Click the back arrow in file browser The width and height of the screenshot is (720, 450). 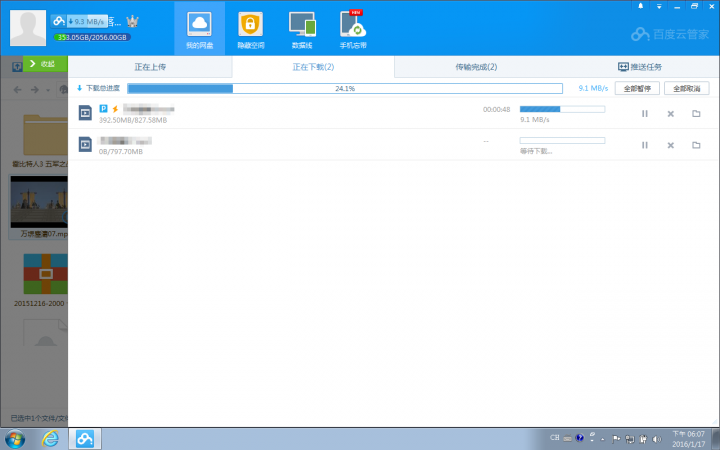click(x=17, y=90)
